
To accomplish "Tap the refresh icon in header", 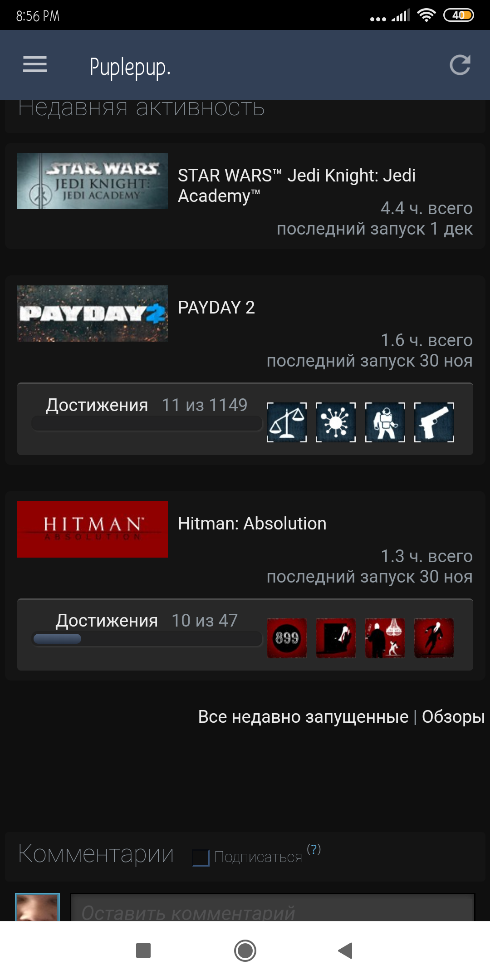I will 460,65.
